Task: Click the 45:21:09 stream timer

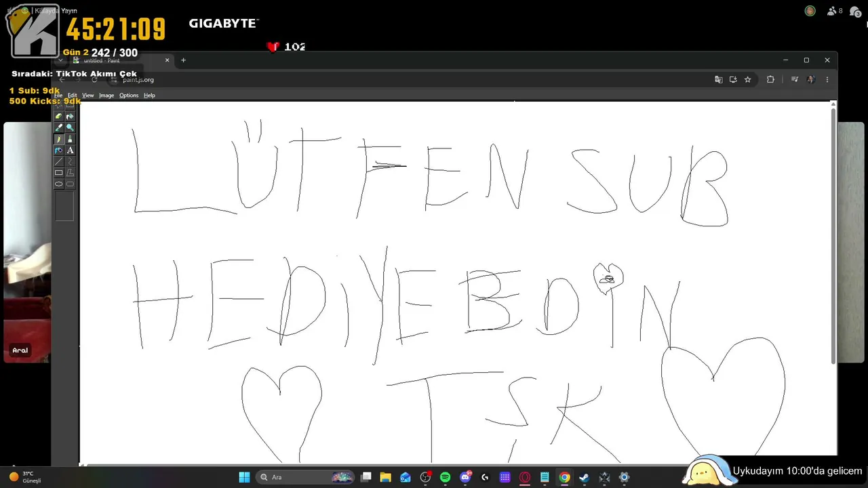Action: (x=115, y=30)
